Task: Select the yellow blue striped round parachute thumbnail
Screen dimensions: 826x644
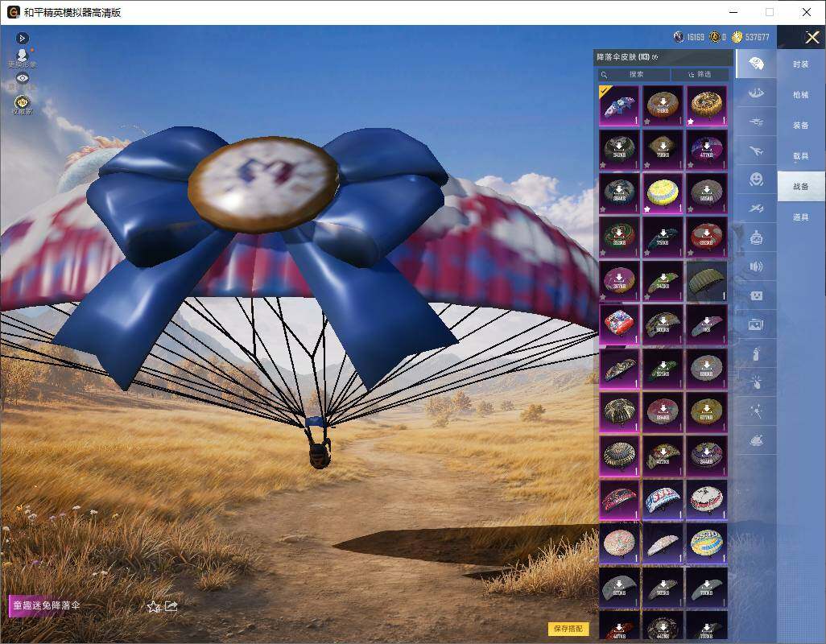Action: coord(706,543)
